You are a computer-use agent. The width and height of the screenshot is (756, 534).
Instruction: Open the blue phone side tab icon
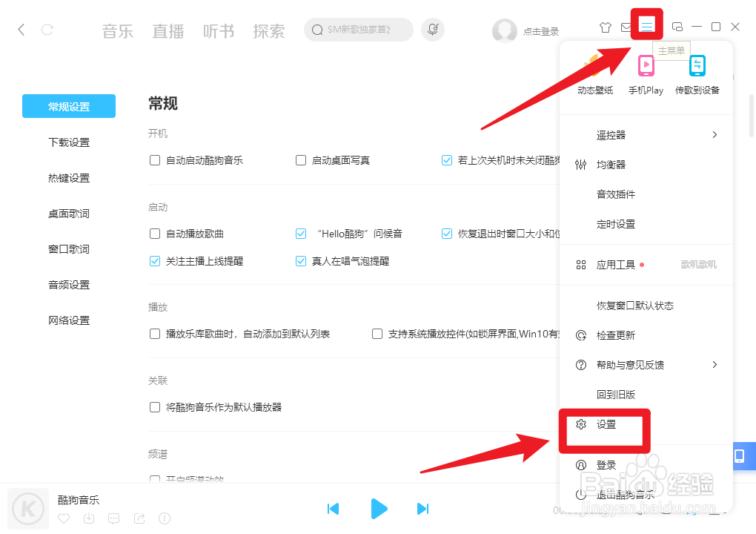[x=740, y=456]
